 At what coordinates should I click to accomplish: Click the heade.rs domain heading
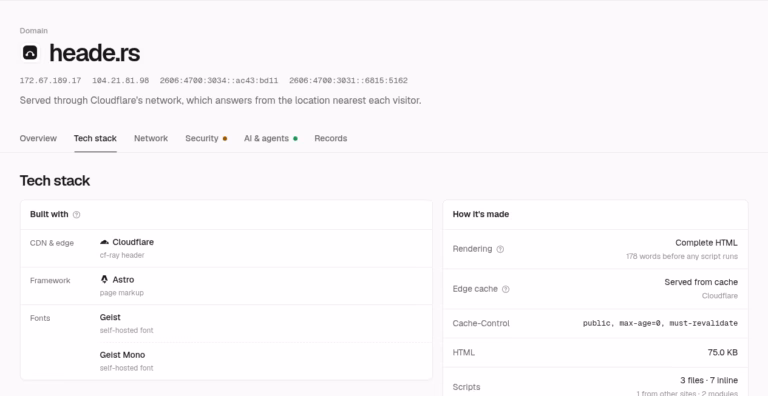pos(95,53)
